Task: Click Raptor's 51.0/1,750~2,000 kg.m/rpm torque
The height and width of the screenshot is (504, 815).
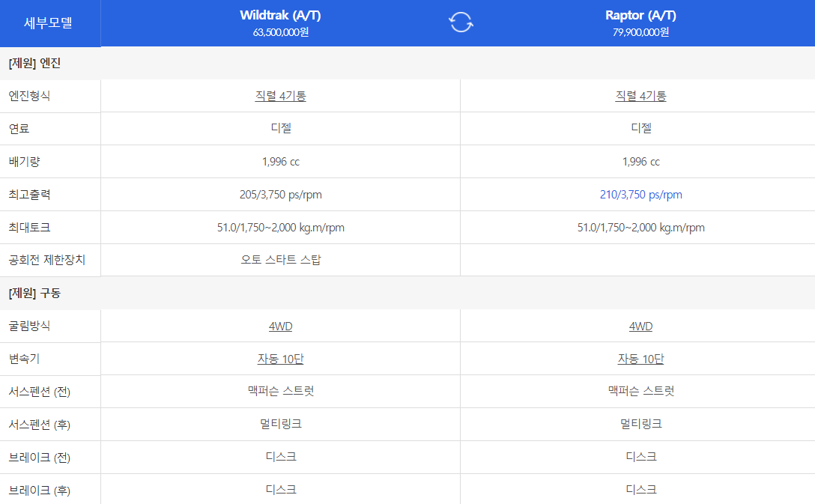Action: [x=641, y=228]
